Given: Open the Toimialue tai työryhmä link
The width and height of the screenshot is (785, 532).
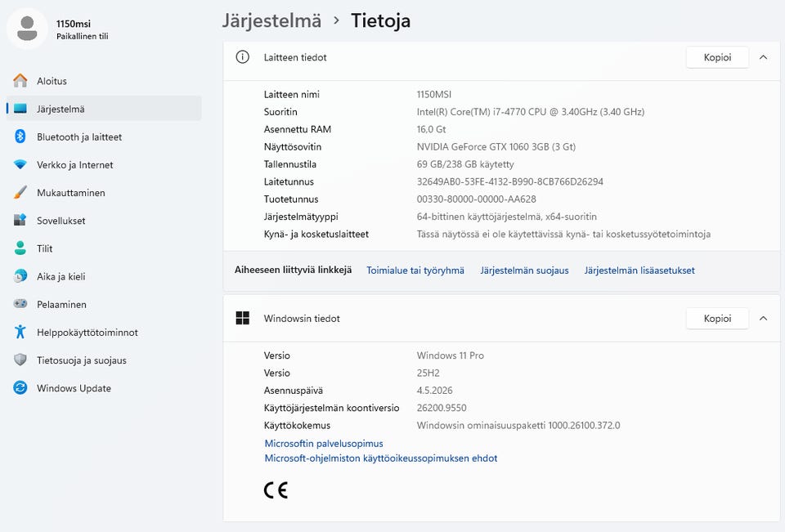Looking at the screenshot, I should tap(415, 270).
